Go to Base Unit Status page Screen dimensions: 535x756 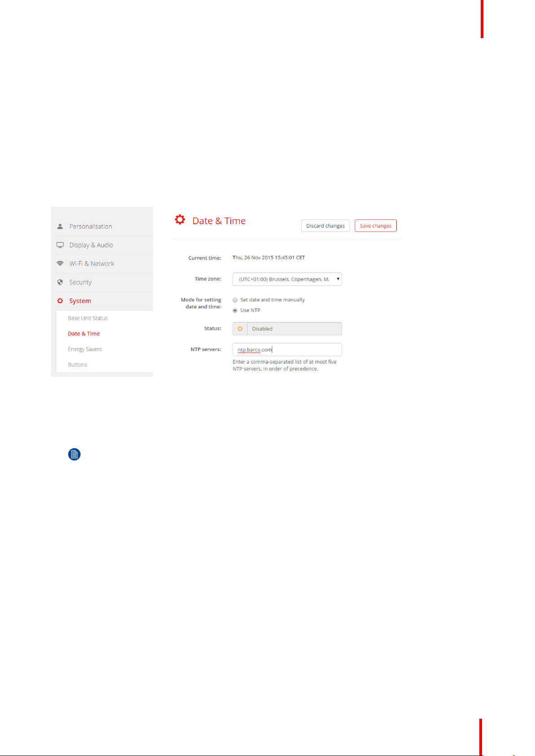click(x=88, y=318)
